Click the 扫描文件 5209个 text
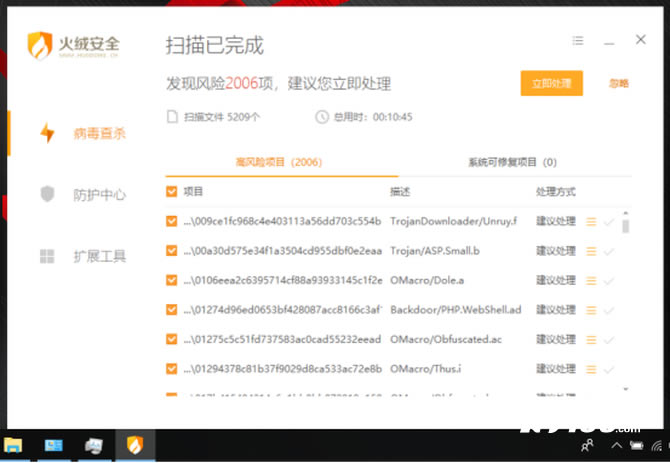The width and height of the screenshot is (670, 463). [x=221, y=117]
